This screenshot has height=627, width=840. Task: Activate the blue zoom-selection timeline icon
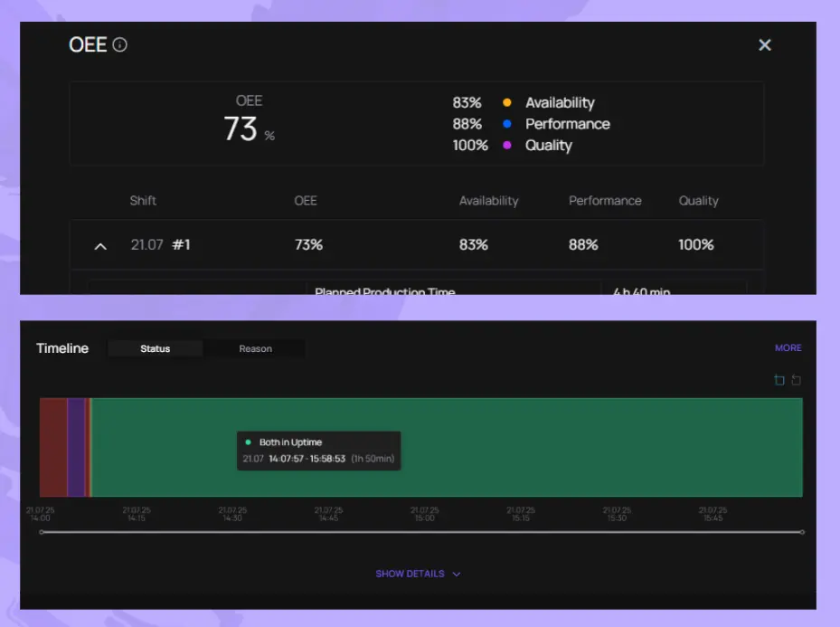click(779, 380)
